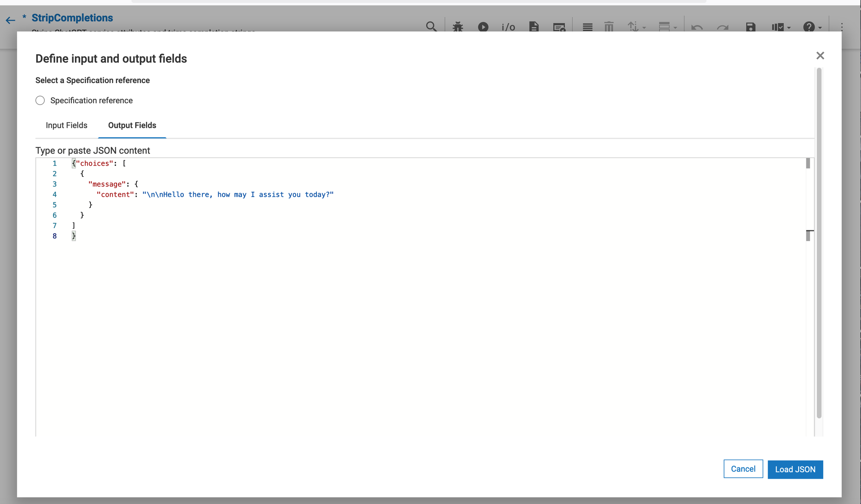Close the Define input and output fields dialog
Image resolution: width=861 pixels, height=504 pixels.
coord(820,56)
